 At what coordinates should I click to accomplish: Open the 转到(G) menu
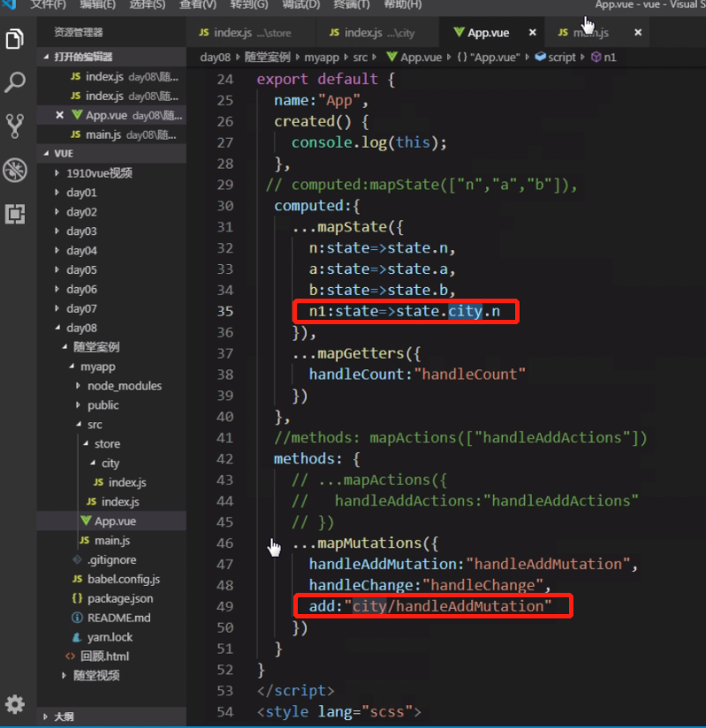[x=249, y=4]
